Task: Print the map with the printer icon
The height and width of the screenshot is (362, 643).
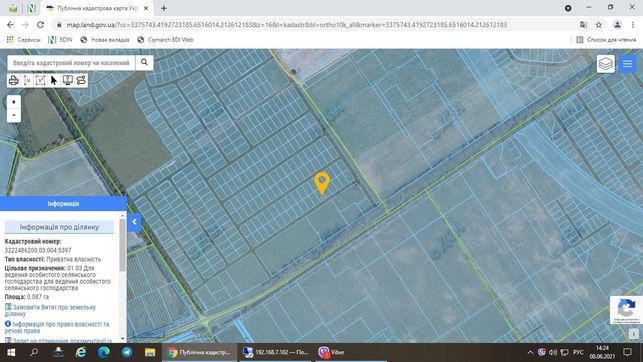Action: point(14,80)
